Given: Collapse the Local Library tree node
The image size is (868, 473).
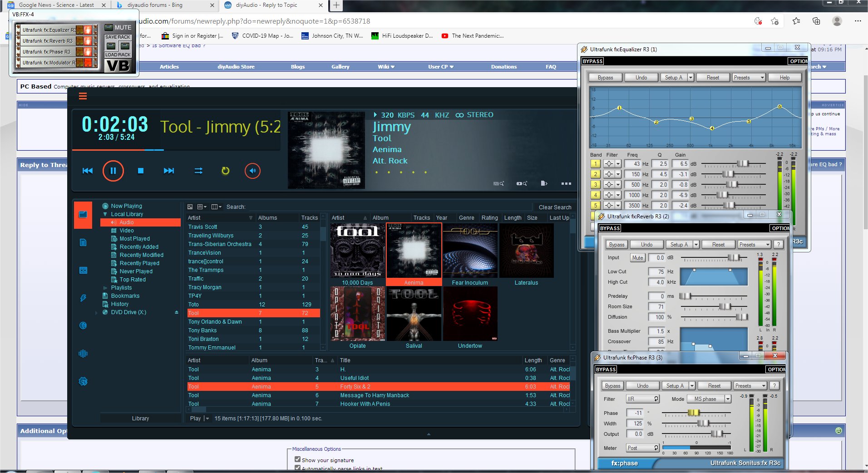Looking at the screenshot, I should [105, 214].
